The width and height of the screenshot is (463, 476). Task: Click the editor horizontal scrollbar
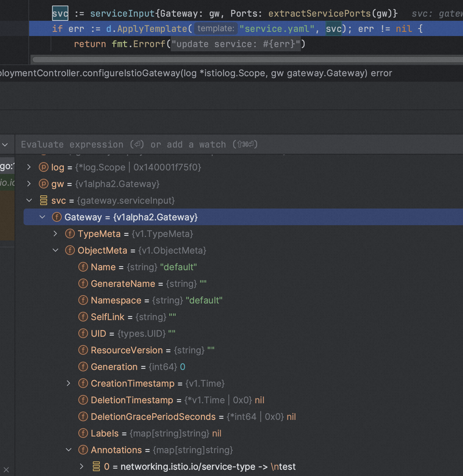point(247,60)
